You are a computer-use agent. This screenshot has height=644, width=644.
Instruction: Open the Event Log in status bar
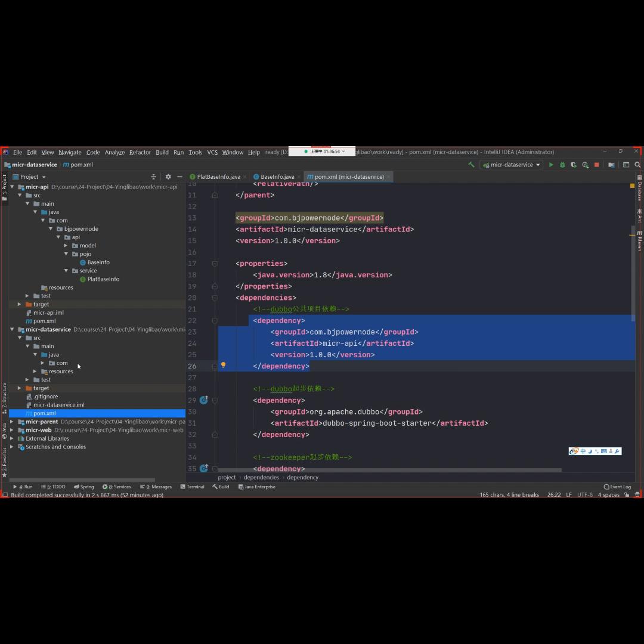617,487
